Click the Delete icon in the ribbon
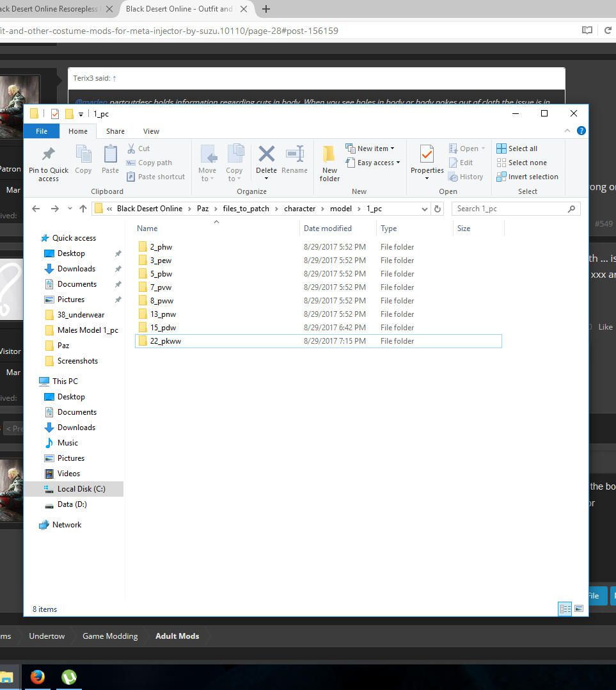 tap(266, 155)
